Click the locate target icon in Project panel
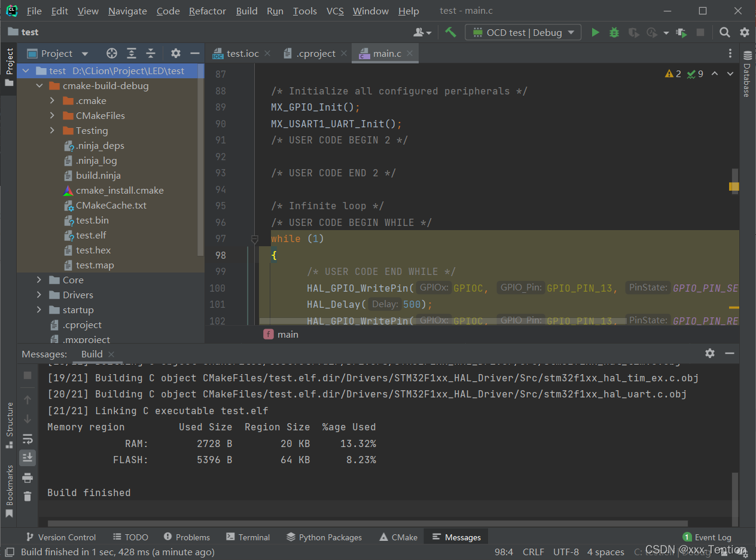 pos(112,53)
